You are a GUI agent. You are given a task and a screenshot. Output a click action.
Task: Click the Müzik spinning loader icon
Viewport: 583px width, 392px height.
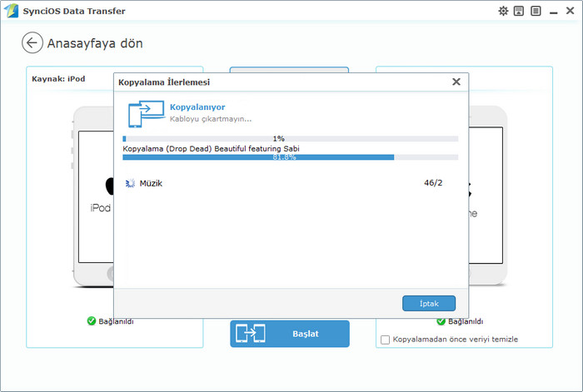[130, 183]
